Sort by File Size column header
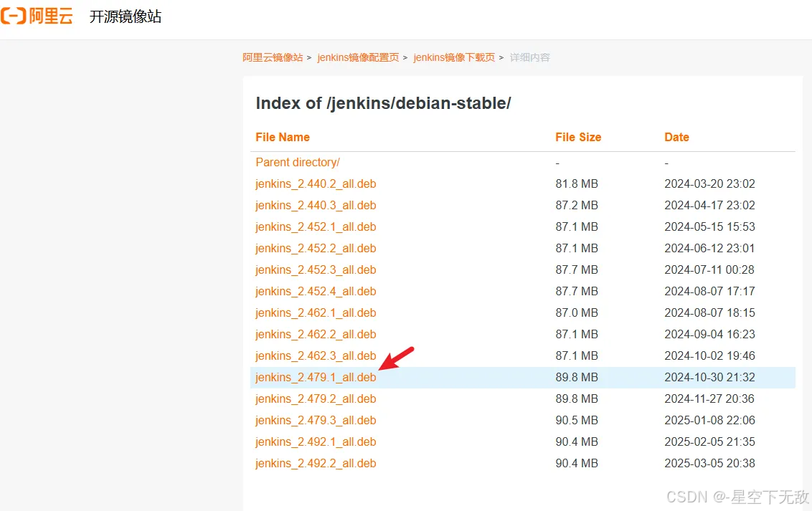The image size is (812, 511). click(x=578, y=137)
